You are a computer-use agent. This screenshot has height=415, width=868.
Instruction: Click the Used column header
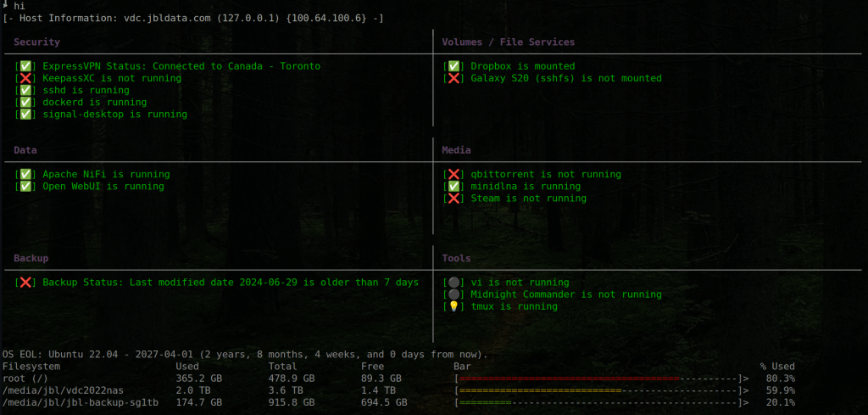pos(187,367)
